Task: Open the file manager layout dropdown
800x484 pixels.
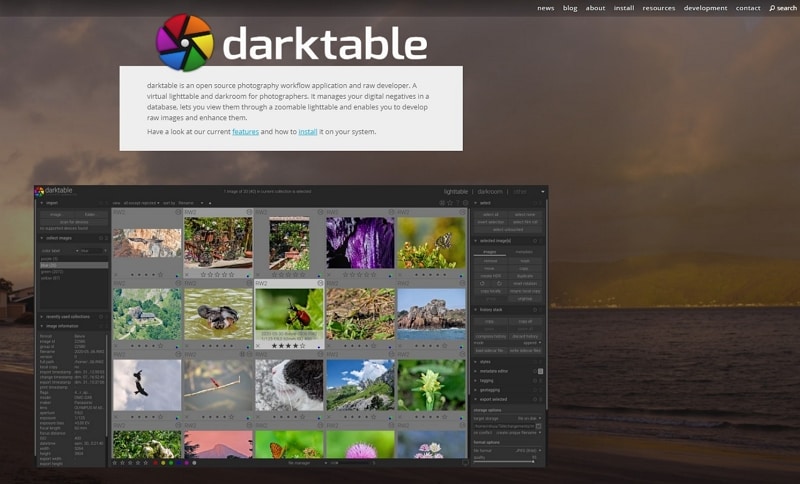Action: 307,463
